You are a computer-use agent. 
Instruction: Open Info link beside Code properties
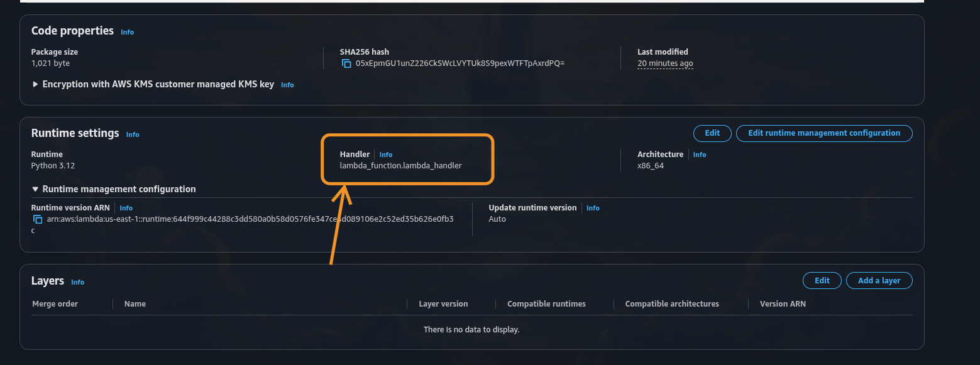pyautogui.click(x=127, y=32)
